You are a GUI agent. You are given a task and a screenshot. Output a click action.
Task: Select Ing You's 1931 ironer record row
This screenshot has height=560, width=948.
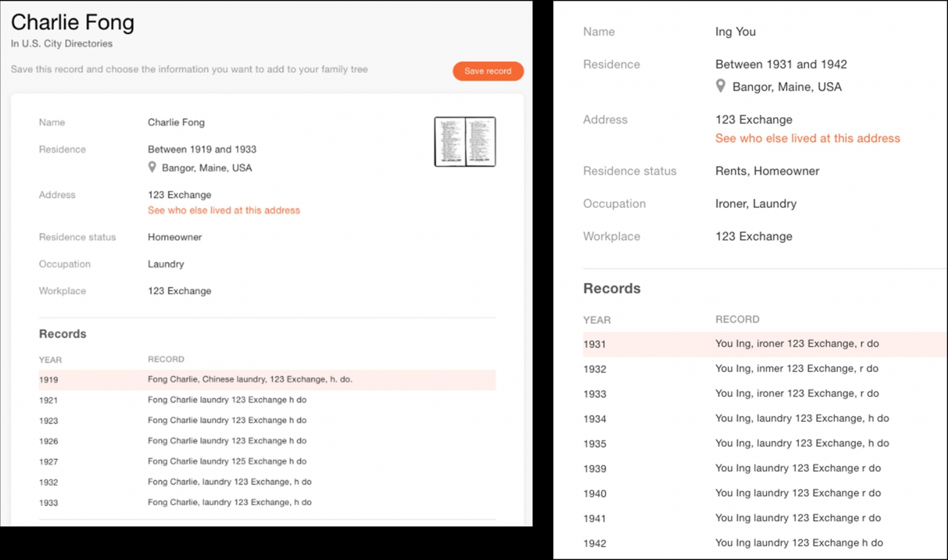(x=765, y=344)
